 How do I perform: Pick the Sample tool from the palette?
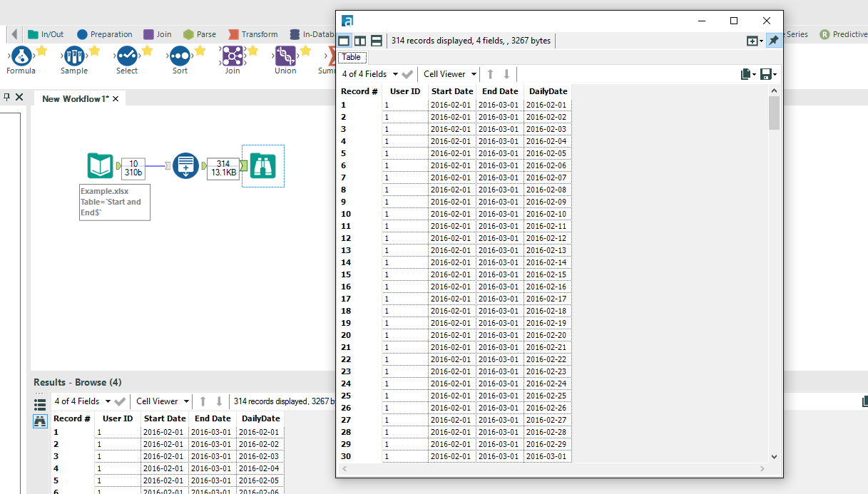point(74,55)
